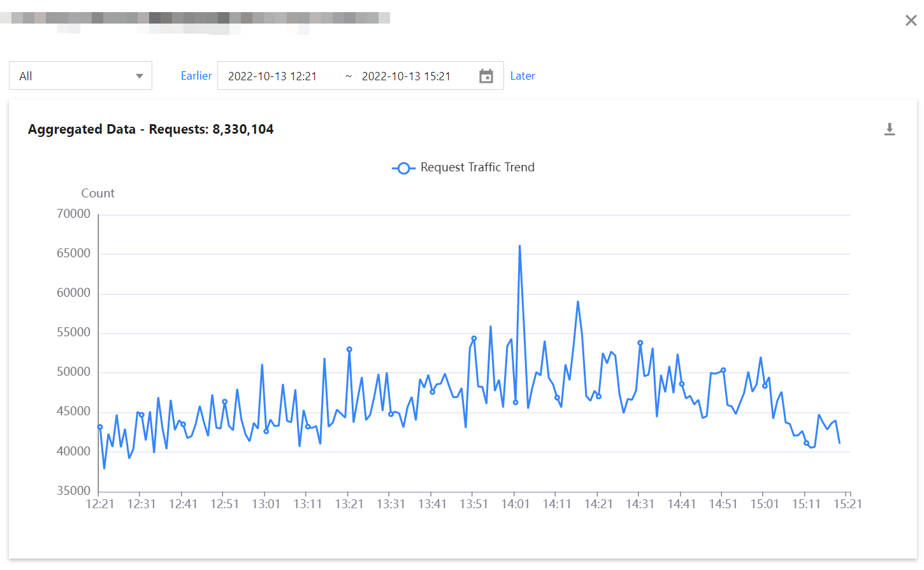
Task: Click the Earlier time range link
Action: click(196, 76)
